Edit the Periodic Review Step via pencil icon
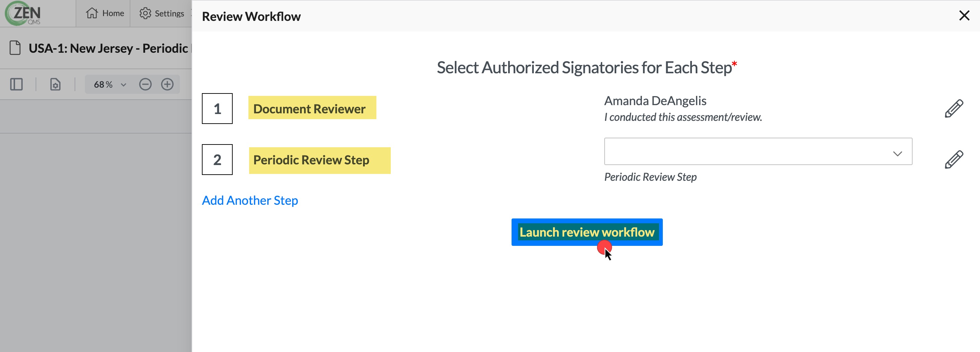This screenshot has width=980, height=352. [954, 160]
